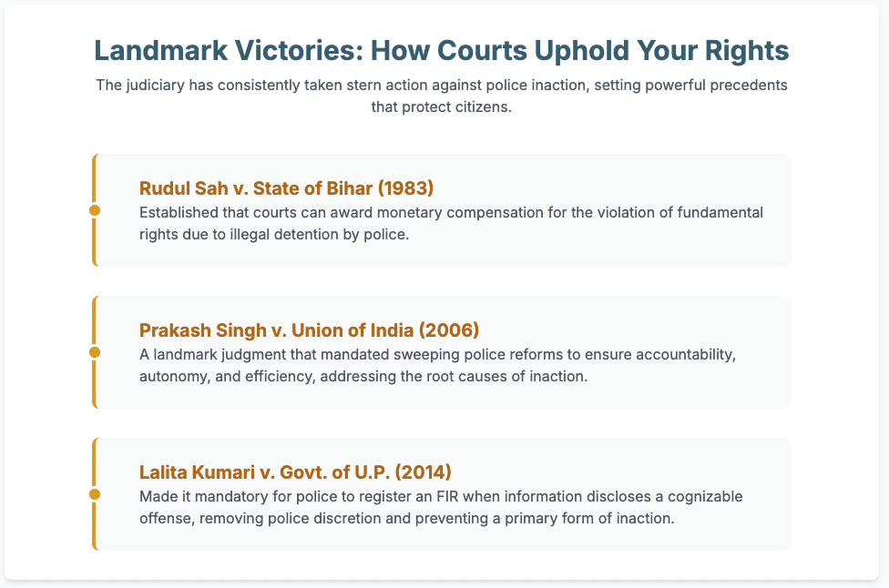The width and height of the screenshot is (889, 588).
Task: Open the Lalita Kumari v. Govt. of U.P. heading
Action: 295,472
